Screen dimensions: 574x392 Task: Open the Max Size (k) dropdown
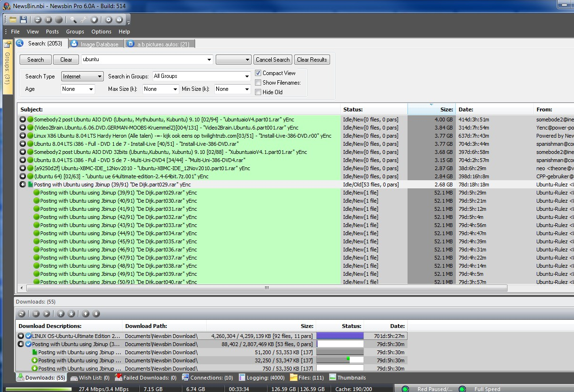coord(161,89)
